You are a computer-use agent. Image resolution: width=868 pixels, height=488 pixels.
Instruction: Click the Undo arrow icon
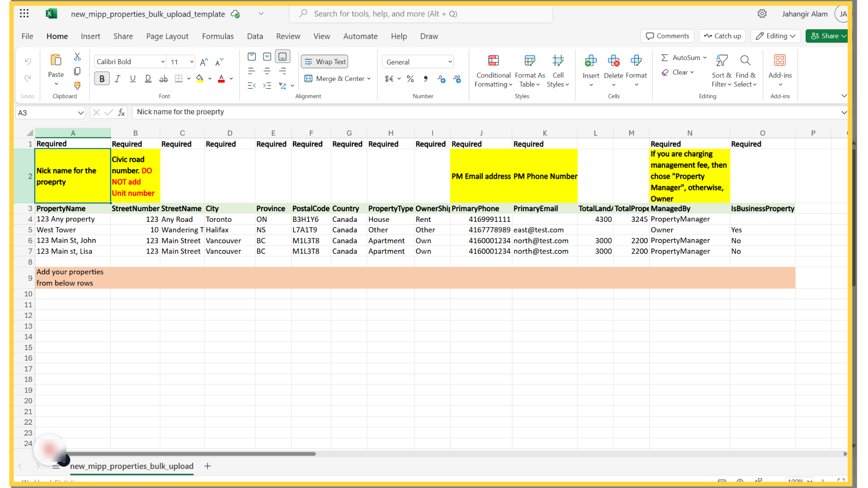28,61
